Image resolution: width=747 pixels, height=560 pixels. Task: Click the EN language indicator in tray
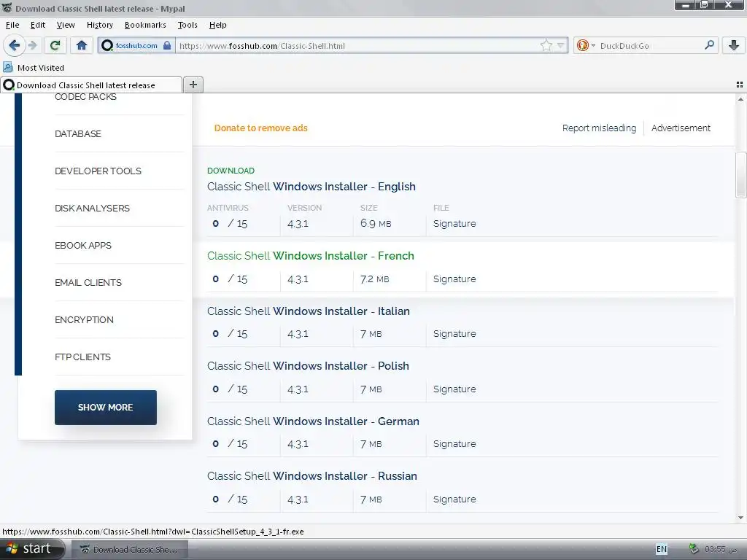click(661, 549)
